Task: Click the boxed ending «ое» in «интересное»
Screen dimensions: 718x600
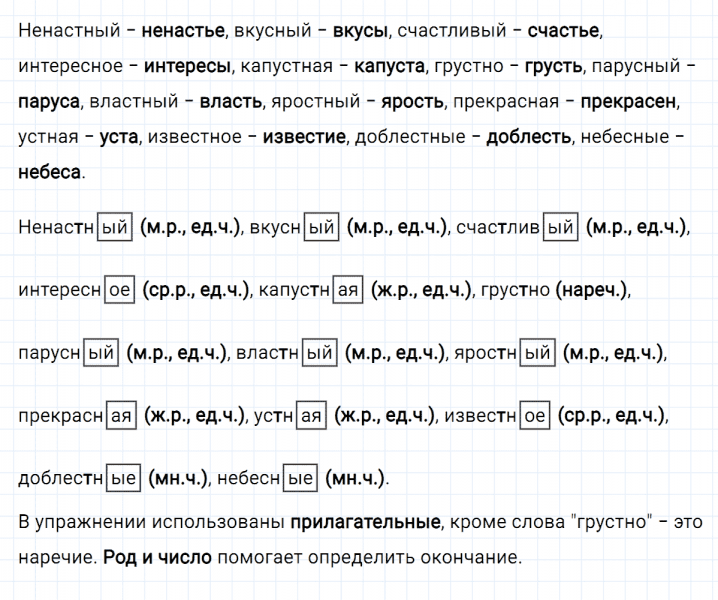Action: tap(119, 291)
